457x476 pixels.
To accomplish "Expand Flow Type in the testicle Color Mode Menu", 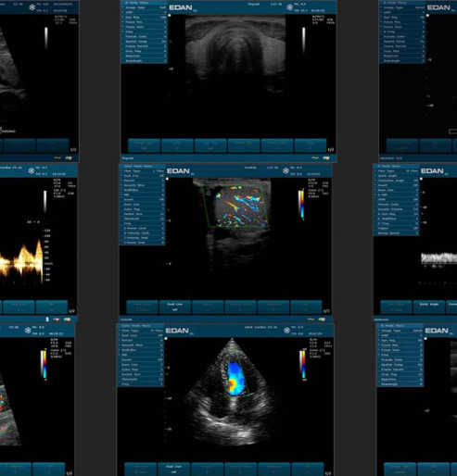I will (143, 170).
